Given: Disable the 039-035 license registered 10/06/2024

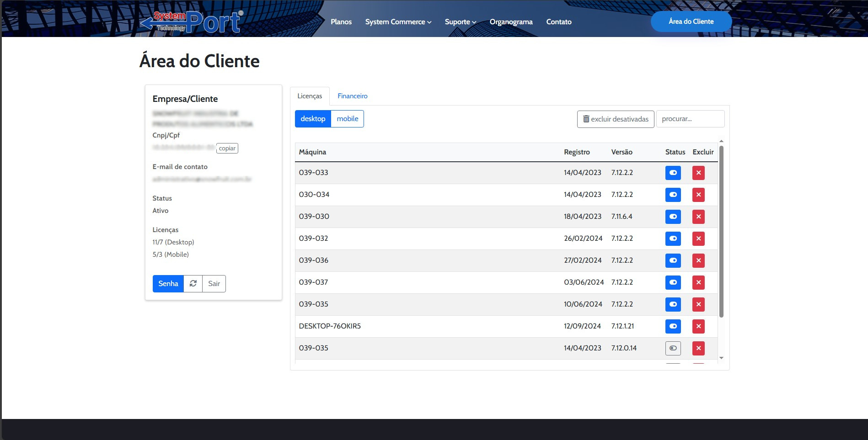Looking at the screenshot, I should [673, 304].
